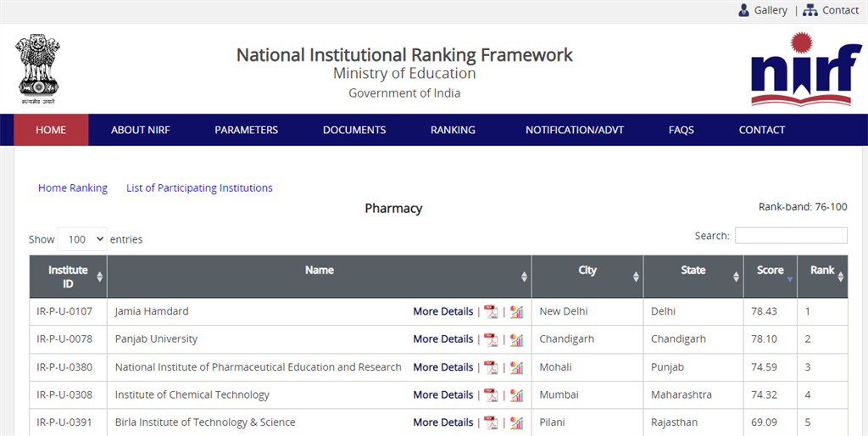868x436 pixels.
Task: Open NOTIFICATION/ADVT menu item
Action: tap(575, 130)
